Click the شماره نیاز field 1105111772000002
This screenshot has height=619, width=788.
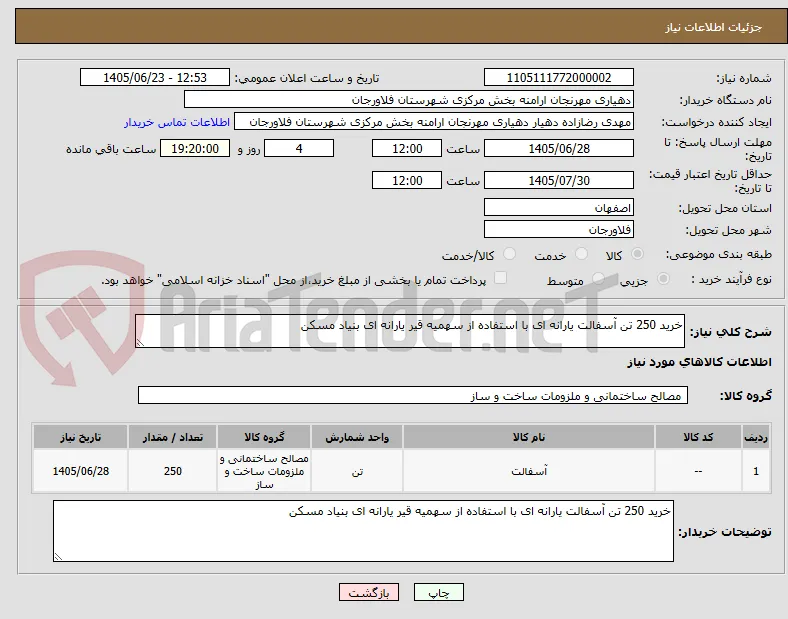click(558, 77)
